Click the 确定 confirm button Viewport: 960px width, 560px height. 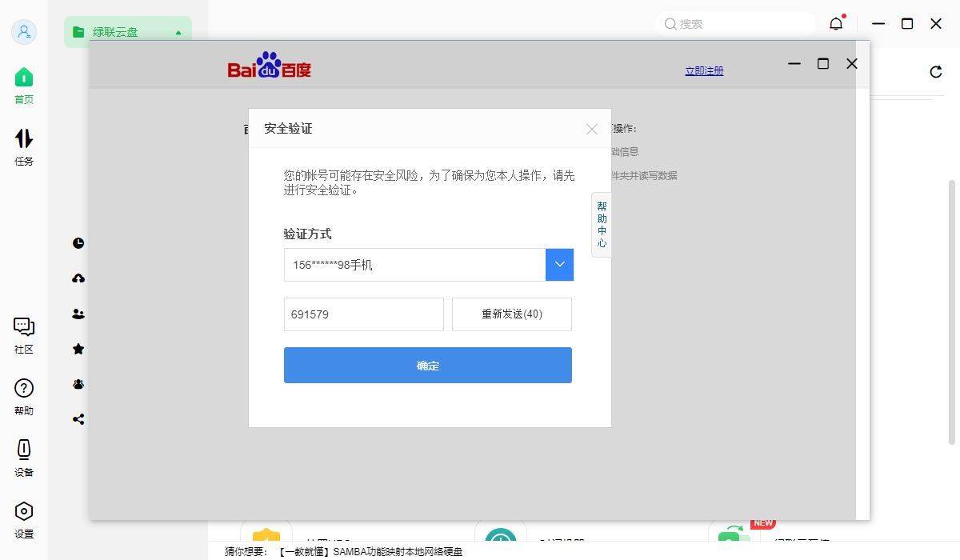[x=428, y=365]
